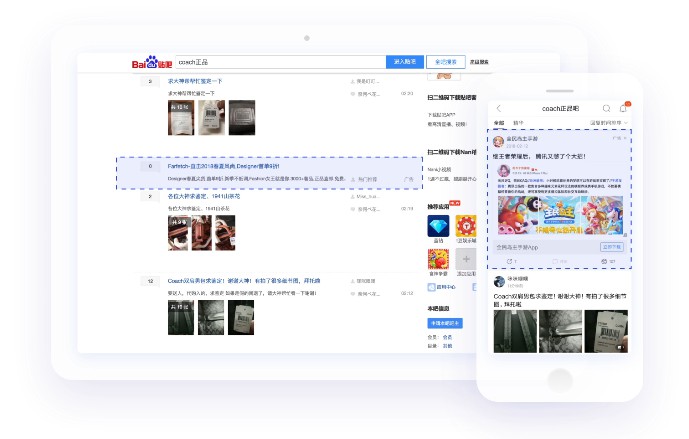Viewport: 689px width, 439px height.
Task: Tap the search magnifier in the mobile header
Action: point(606,108)
